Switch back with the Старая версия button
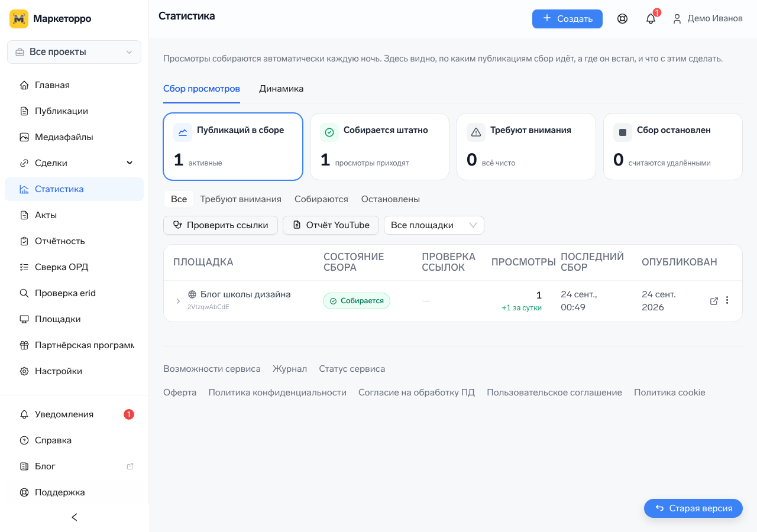 pos(693,508)
